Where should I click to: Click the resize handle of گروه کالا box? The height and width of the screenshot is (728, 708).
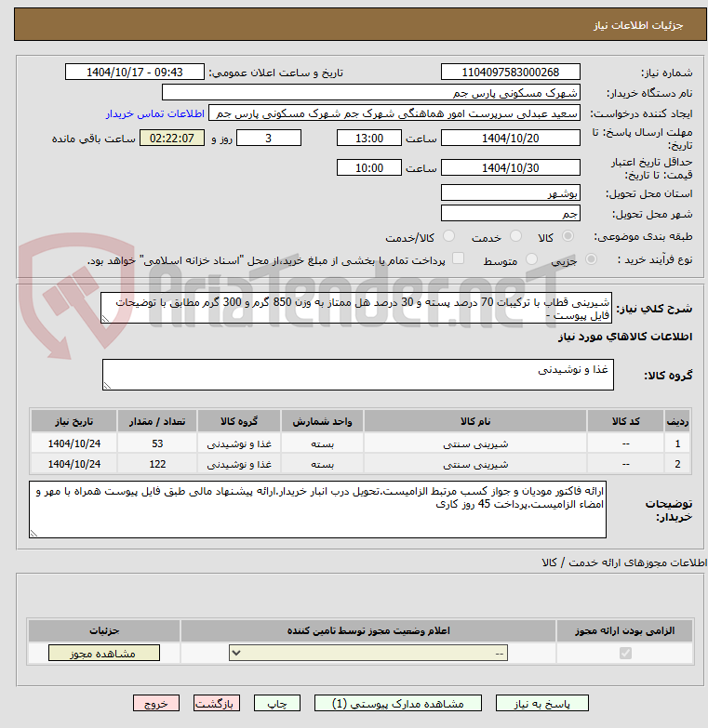pyautogui.click(x=107, y=385)
